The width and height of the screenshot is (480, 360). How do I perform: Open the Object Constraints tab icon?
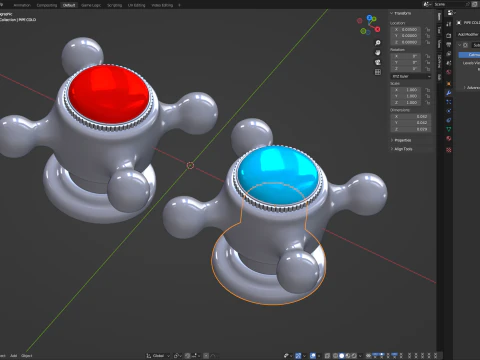tap(449, 120)
